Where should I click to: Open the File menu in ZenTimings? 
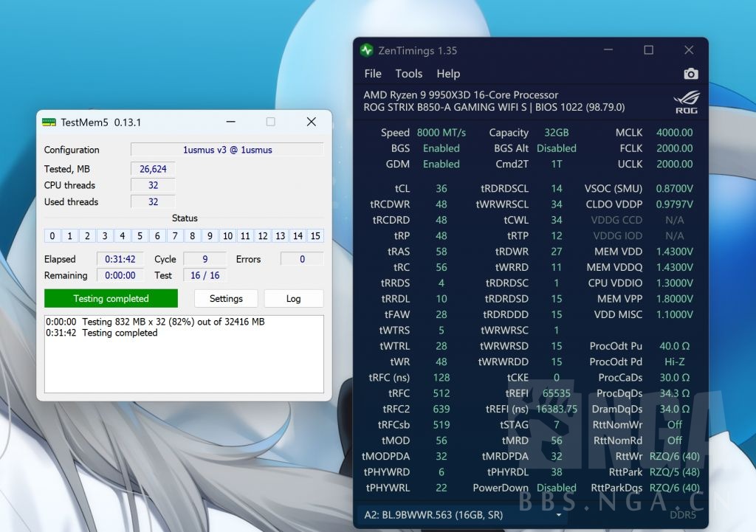[373, 74]
